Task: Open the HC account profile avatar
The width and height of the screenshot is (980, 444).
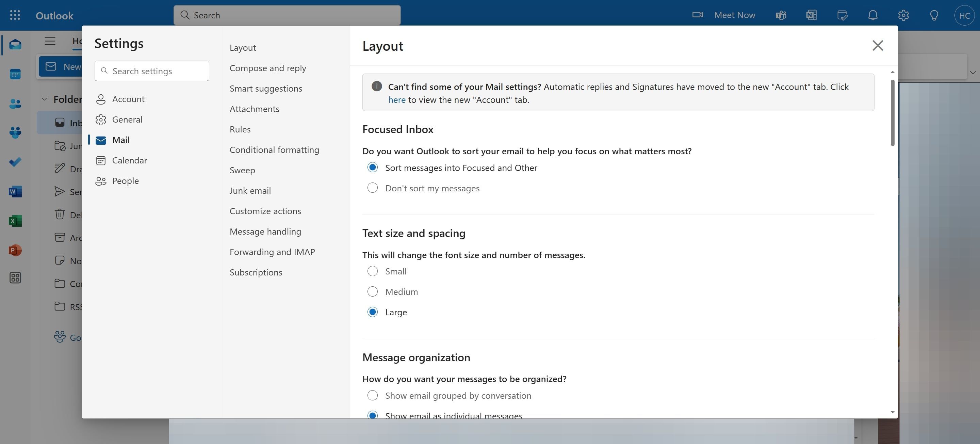Action: click(964, 15)
